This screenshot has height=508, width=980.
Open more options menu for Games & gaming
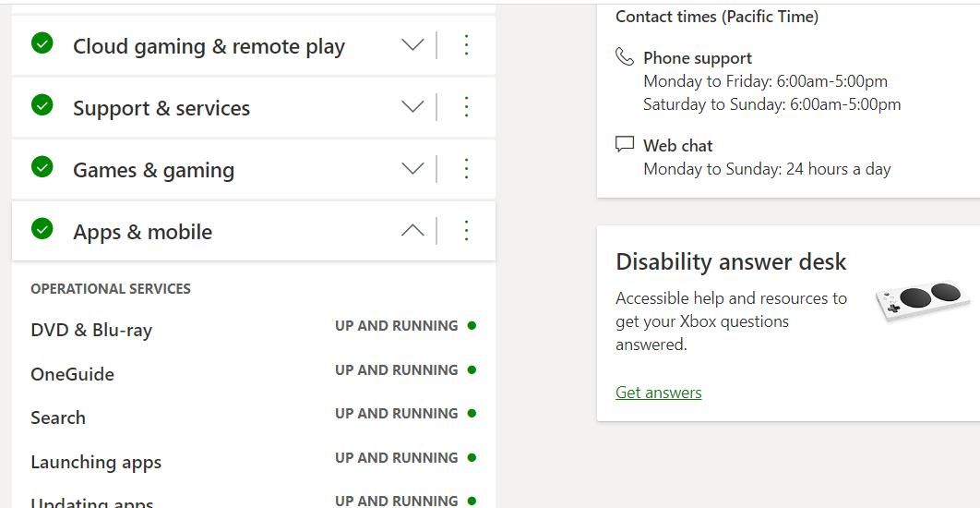click(467, 168)
